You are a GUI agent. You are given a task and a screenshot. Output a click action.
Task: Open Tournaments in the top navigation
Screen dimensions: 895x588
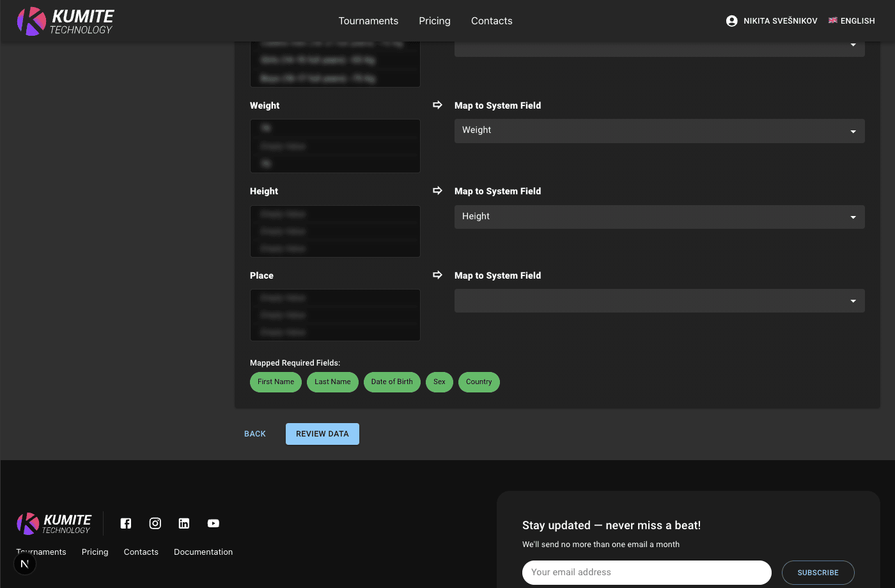coord(368,21)
